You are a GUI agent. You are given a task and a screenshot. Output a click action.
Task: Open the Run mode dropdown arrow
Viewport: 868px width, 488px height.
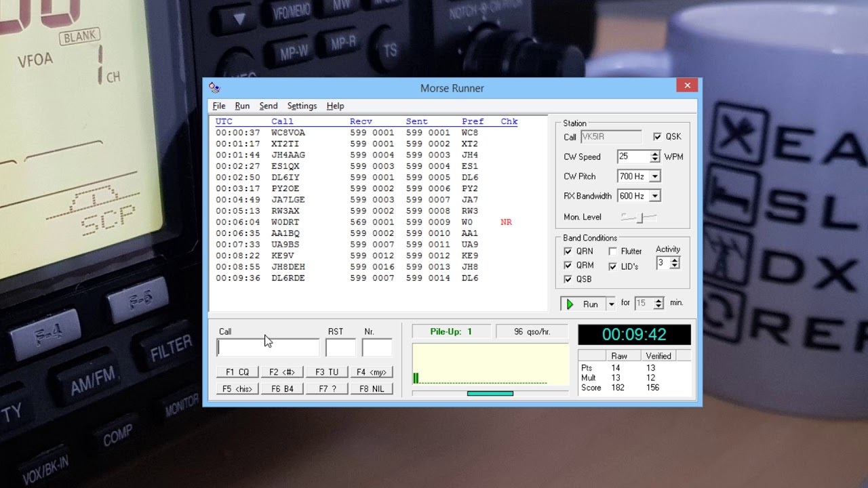(x=611, y=304)
